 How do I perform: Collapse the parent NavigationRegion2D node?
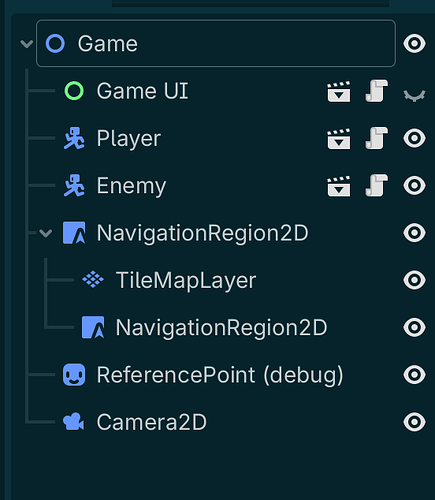coord(46,233)
